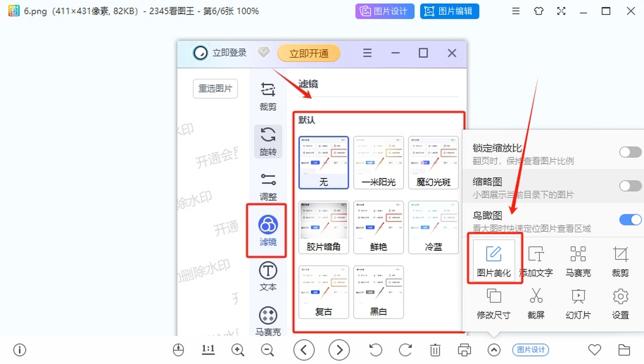Image resolution: width=644 pixels, height=364 pixels.
Task: Select 添加文字 tool
Action: point(536,260)
